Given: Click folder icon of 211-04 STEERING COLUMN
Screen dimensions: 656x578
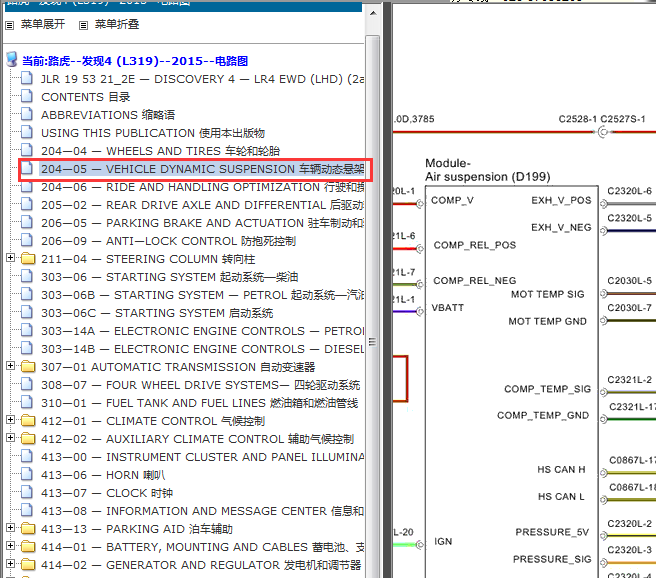Looking at the screenshot, I should coord(28,258).
